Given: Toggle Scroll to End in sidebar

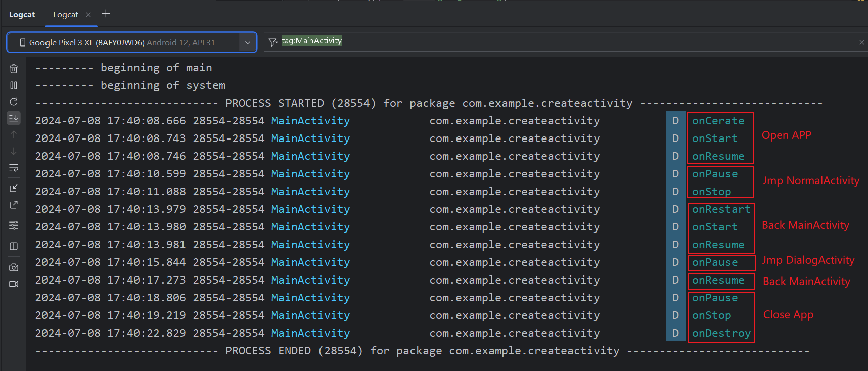Looking at the screenshot, I should [x=14, y=118].
